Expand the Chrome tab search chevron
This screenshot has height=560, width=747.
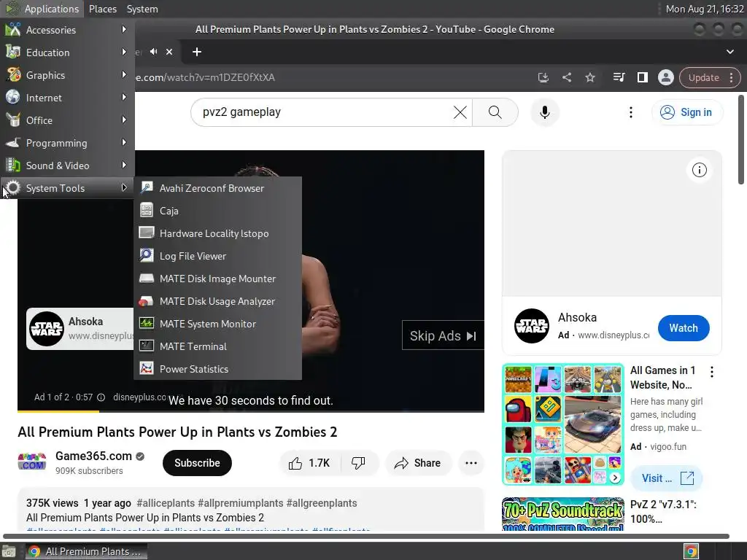click(x=729, y=52)
